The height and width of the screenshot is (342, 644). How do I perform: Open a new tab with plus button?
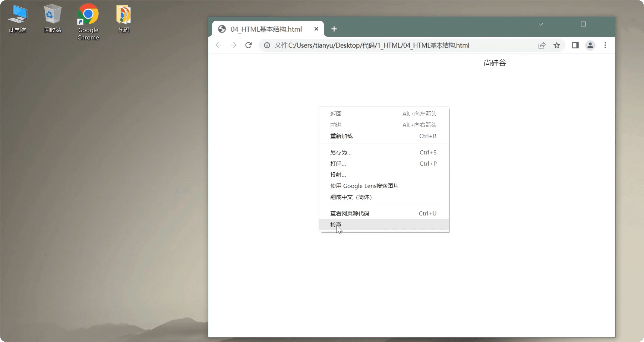point(334,29)
